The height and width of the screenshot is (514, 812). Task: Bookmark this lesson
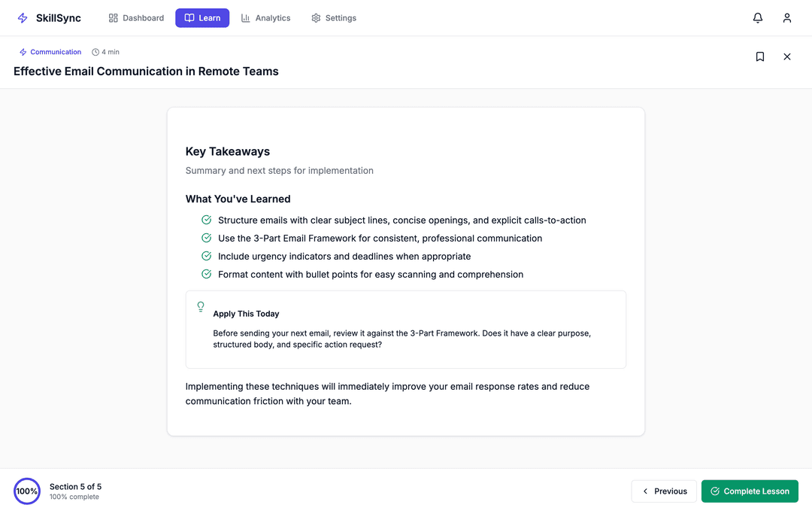tap(760, 56)
